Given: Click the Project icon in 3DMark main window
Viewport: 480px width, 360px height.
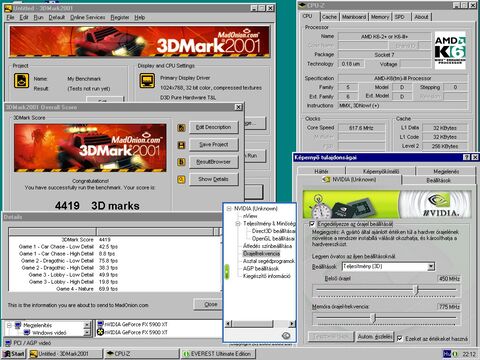Looking at the screenshot, I should 21,81.
